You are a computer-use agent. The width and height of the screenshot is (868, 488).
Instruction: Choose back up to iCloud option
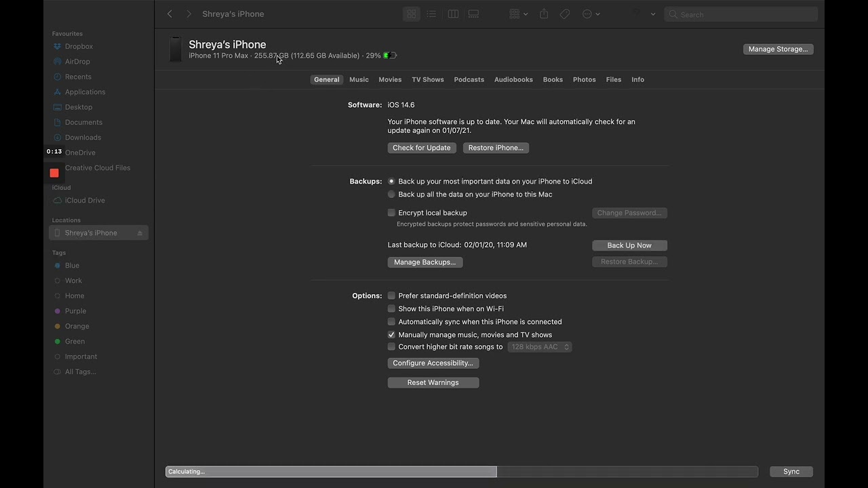(x=391, y=182)
